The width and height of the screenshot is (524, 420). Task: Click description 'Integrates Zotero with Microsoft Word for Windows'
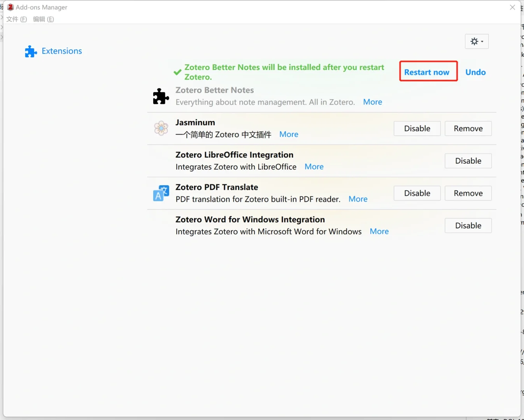click(x=268, y=232)
